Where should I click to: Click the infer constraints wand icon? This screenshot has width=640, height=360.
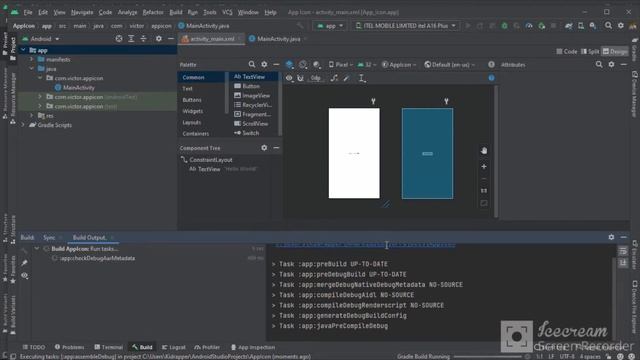(346, 78)
